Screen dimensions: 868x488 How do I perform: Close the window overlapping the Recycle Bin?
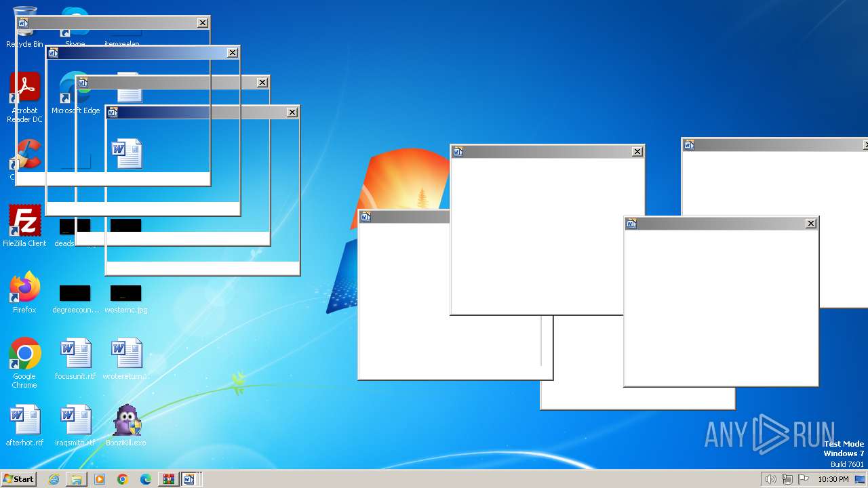point(203,23)
